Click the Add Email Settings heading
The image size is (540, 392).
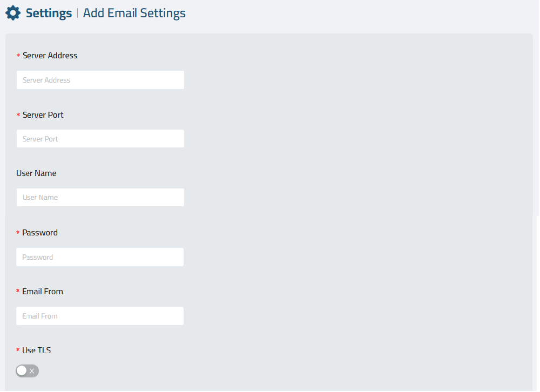pyautogui.click(x=134, y=13)
